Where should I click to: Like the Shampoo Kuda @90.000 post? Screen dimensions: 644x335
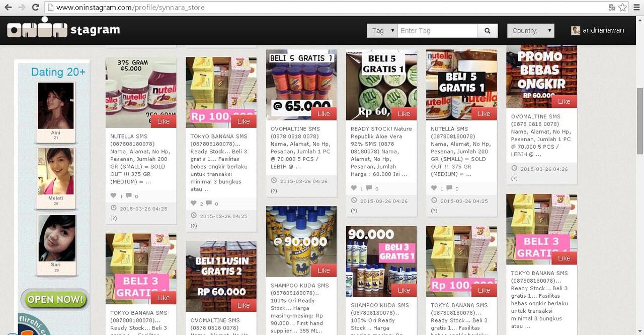(324, 271)
